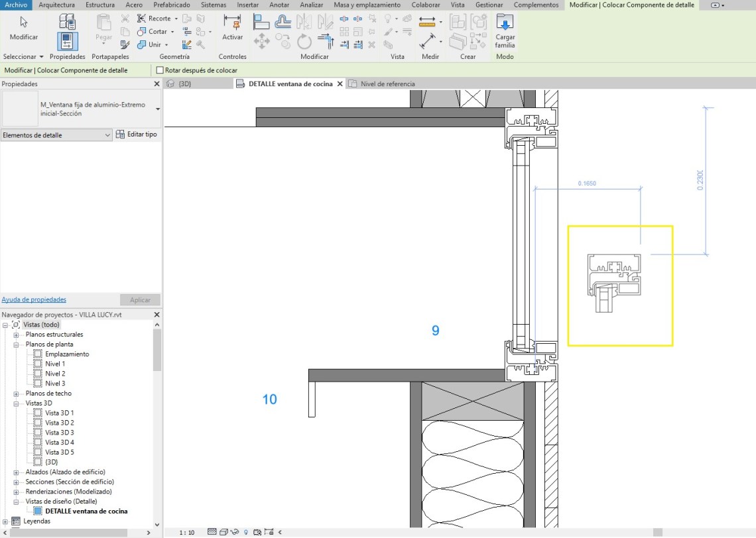Image resolution: width=756 pixels, height=538 pixels.
Task: Open the Elementos de detalle dropdown
Action: click(x=56, y=135)
